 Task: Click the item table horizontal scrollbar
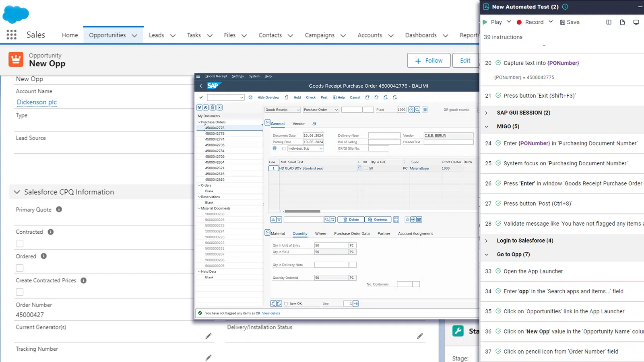[302, 211]
